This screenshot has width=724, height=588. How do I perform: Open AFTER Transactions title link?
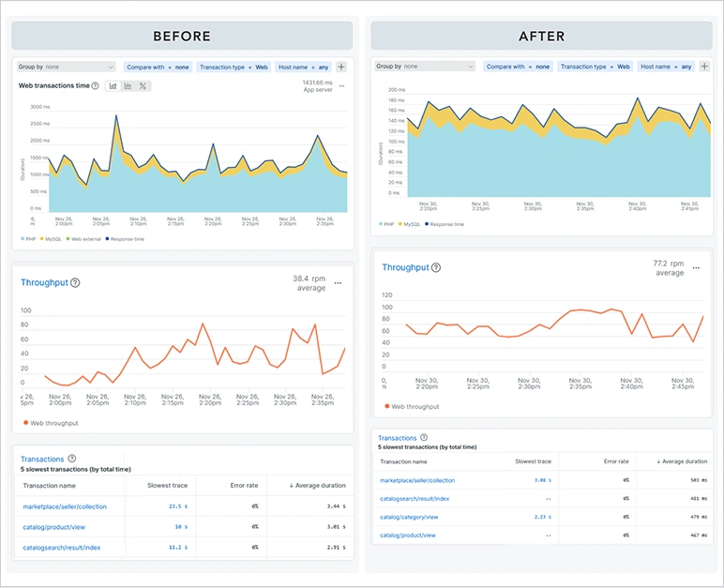(397, 438)
